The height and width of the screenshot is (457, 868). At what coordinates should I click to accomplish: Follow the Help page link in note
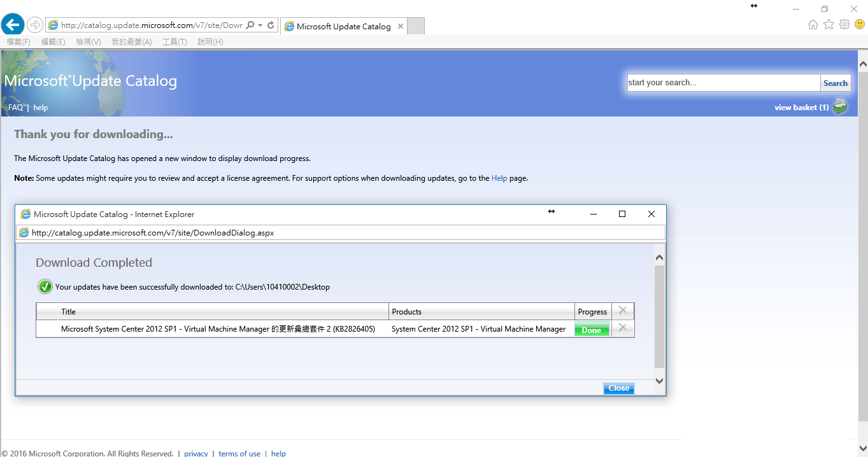[499, 178]
